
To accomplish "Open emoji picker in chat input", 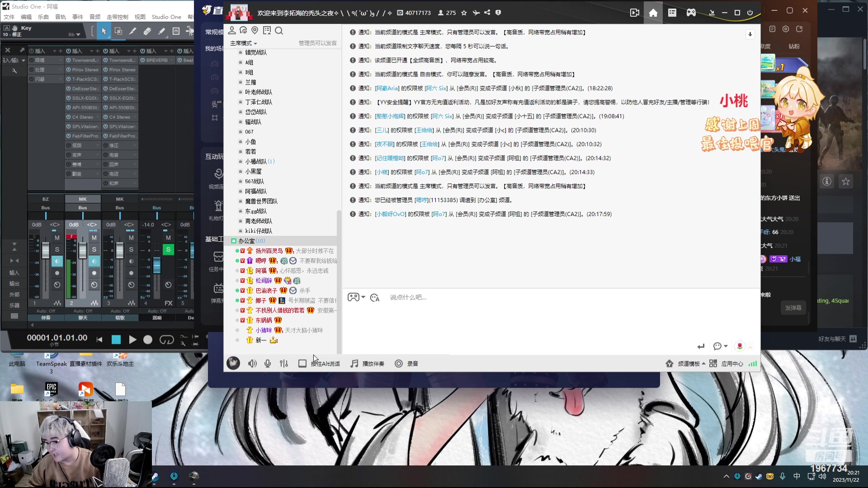I will pos(375,297).
